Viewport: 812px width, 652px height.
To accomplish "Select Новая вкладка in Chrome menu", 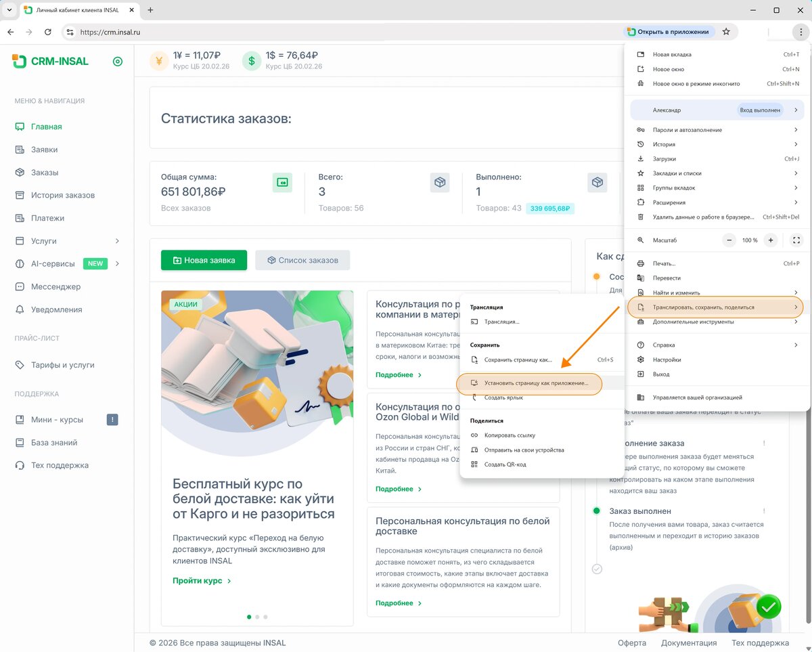I will (717, 54).
